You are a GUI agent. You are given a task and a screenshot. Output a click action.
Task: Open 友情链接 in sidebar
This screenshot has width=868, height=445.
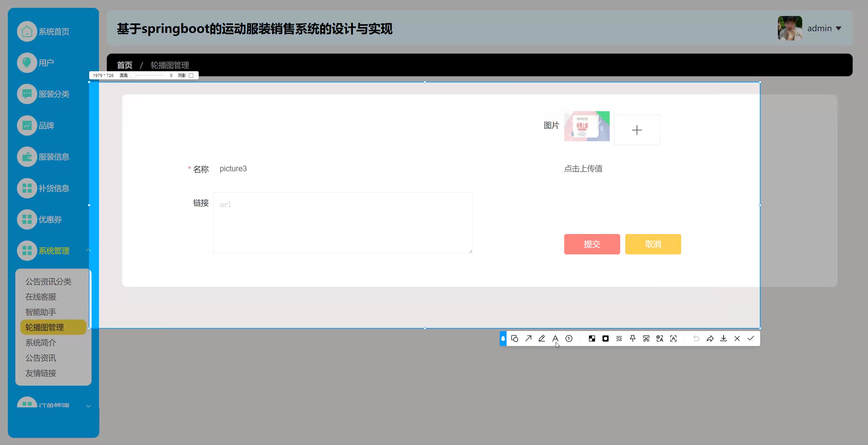coord(41,373)
